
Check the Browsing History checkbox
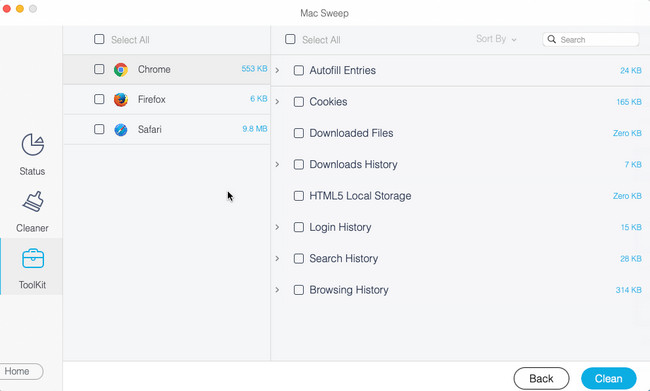(298, 290)
